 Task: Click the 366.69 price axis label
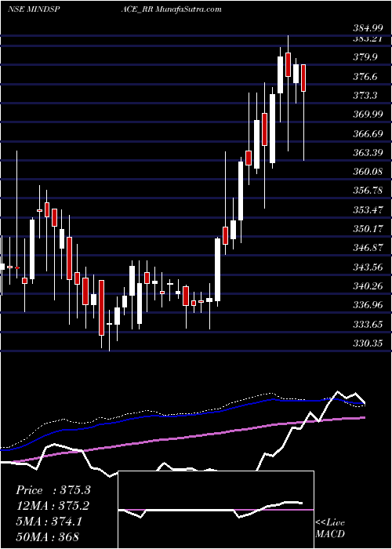coord(368,133)
